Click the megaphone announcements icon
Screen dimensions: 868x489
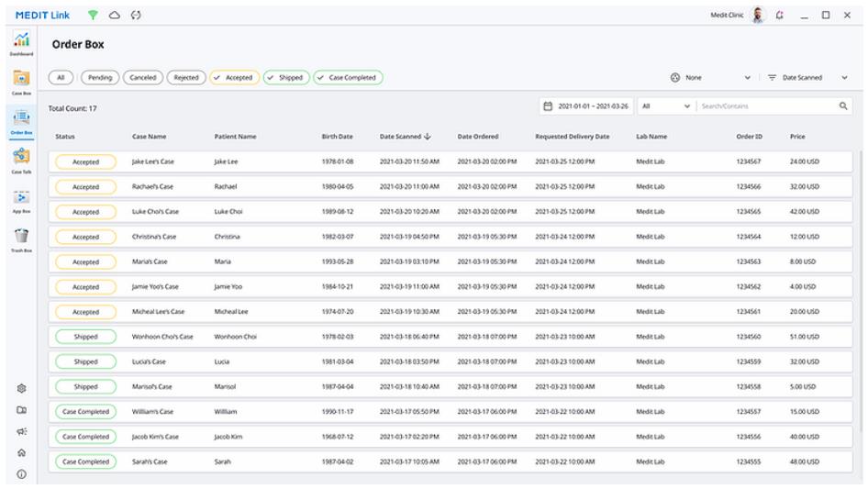pyautogui.click(x=21, y=431)
